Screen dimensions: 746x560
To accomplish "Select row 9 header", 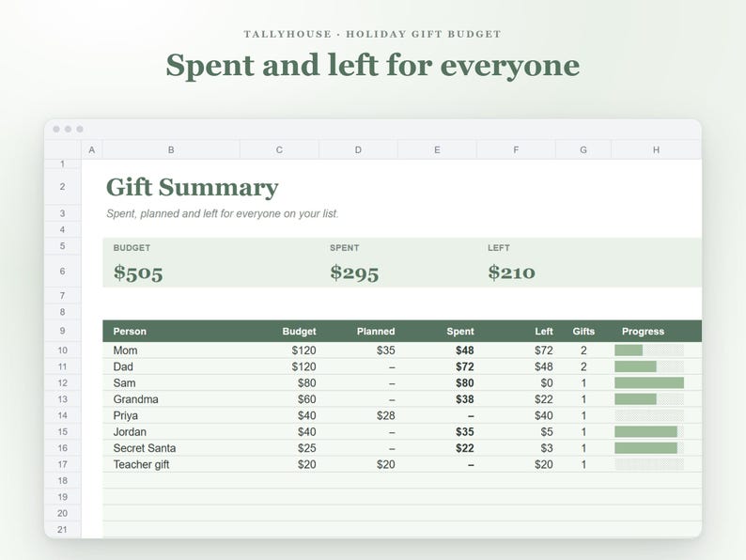I will tap(62, 331).
